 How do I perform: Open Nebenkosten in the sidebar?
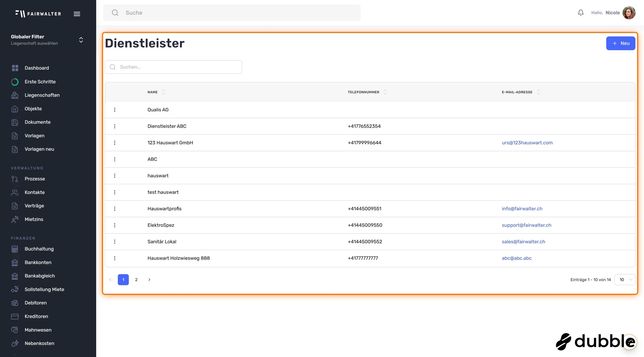39,343
